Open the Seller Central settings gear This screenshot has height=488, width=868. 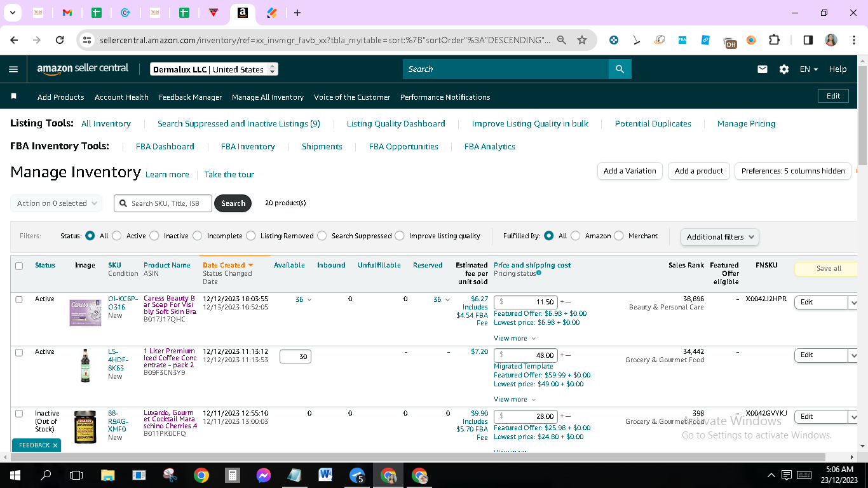pyautogui.click(x=784, y=69)
